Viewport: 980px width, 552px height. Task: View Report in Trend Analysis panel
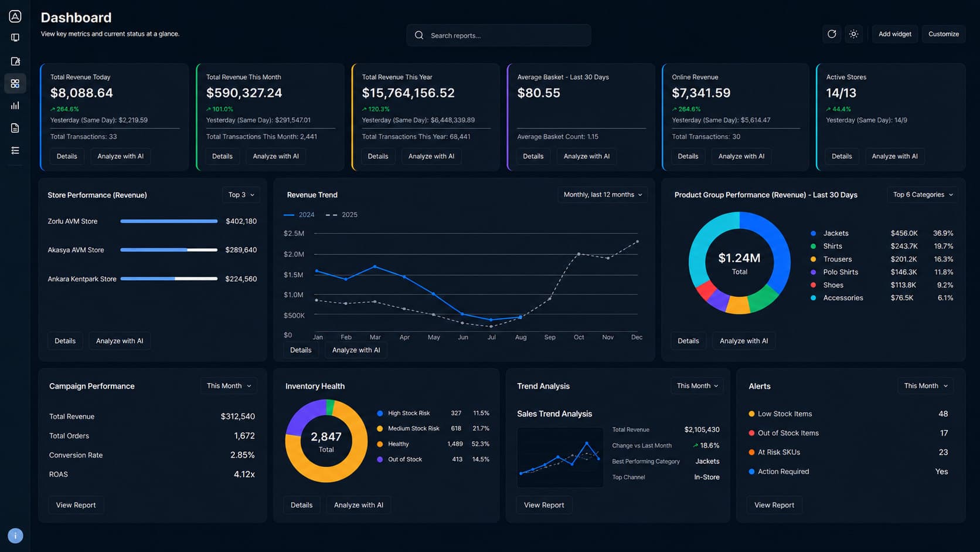(544, 505)
